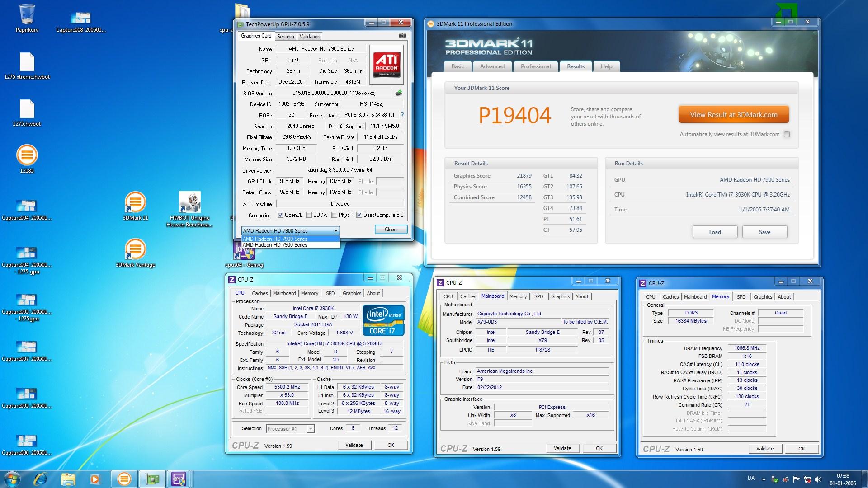This screenshot has width=868, height=488.
Task: Select first highlighted AMD Radeon HD 7900 entry
Action: (x=290, y=239)
